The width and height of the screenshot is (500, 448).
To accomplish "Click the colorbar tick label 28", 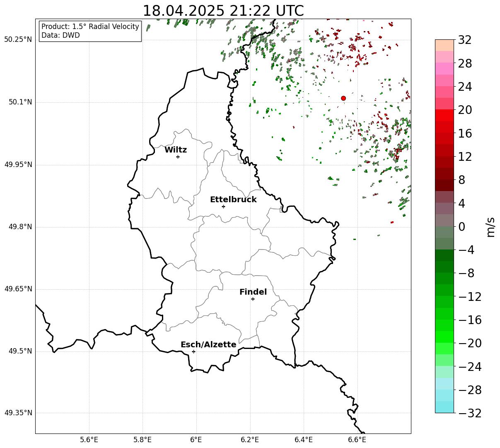I will point(465,63).
